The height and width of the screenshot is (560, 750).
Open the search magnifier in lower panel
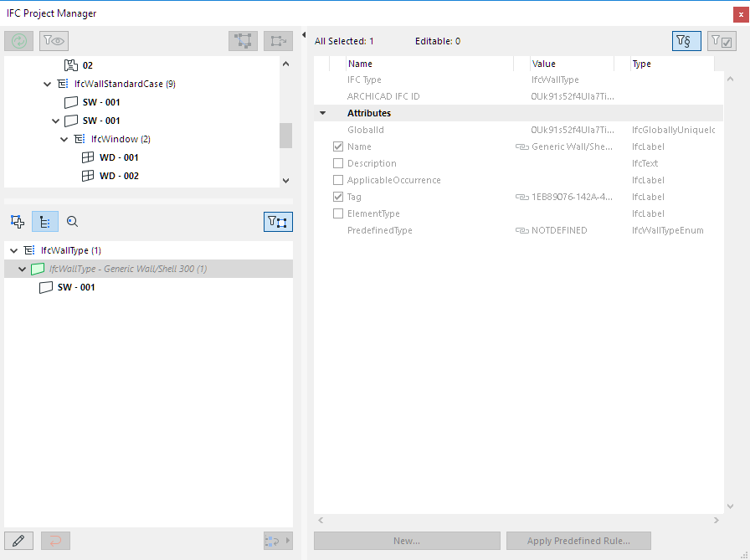(x=72, y=221)
